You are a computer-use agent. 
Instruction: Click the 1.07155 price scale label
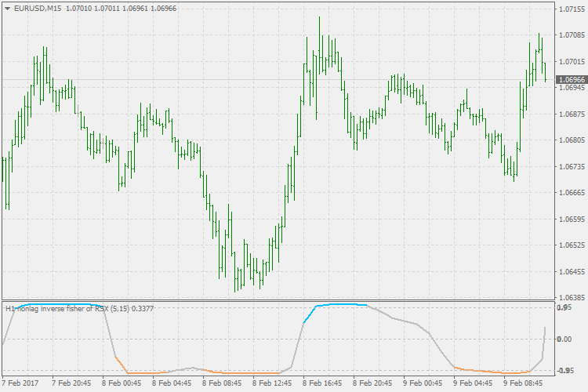click(570, 9)
